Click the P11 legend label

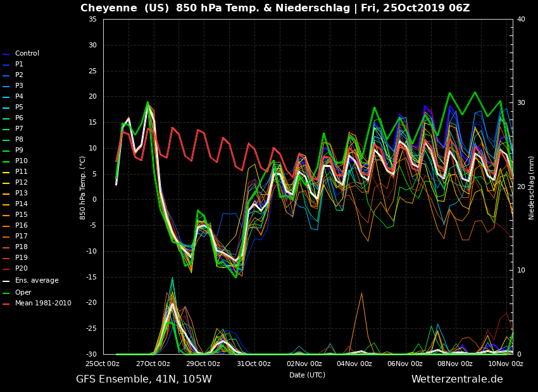[22, 172]
